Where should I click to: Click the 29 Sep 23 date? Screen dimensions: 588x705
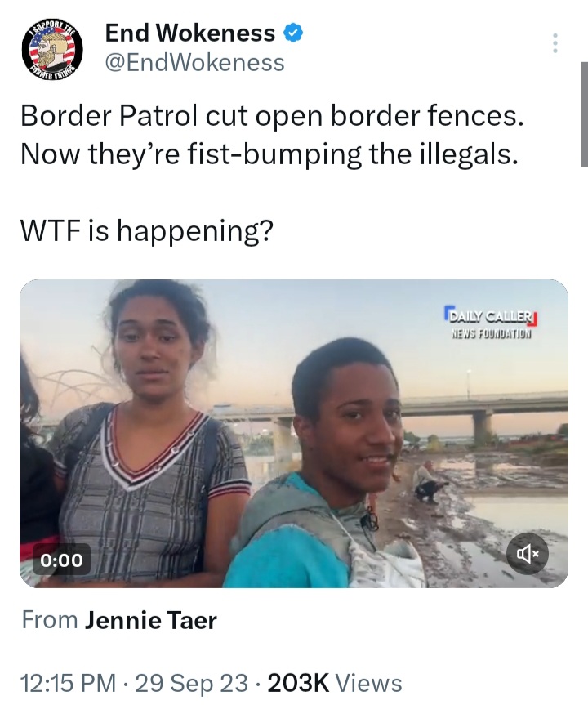(191, 683)
